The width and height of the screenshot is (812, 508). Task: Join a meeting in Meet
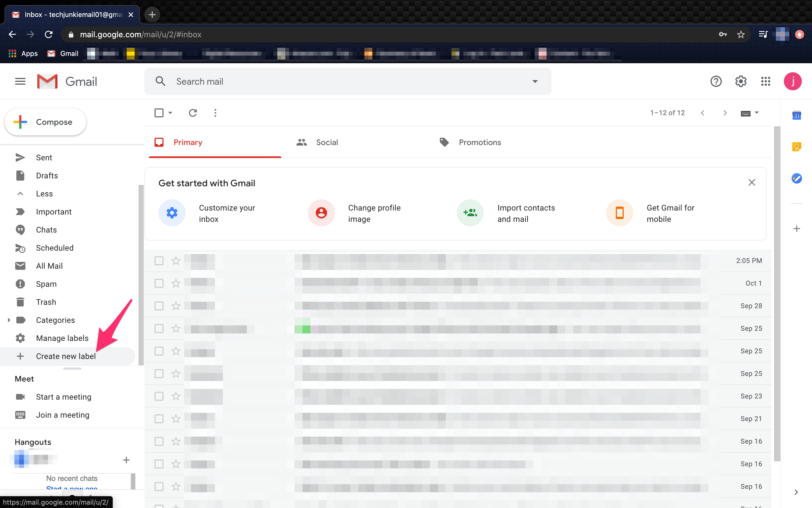coord(62,415)
